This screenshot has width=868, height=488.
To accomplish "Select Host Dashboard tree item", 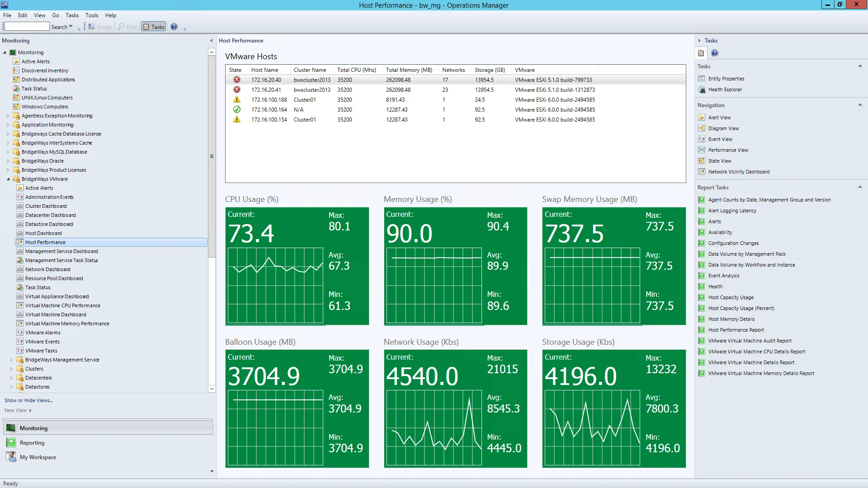I will (x=43, y=233).
